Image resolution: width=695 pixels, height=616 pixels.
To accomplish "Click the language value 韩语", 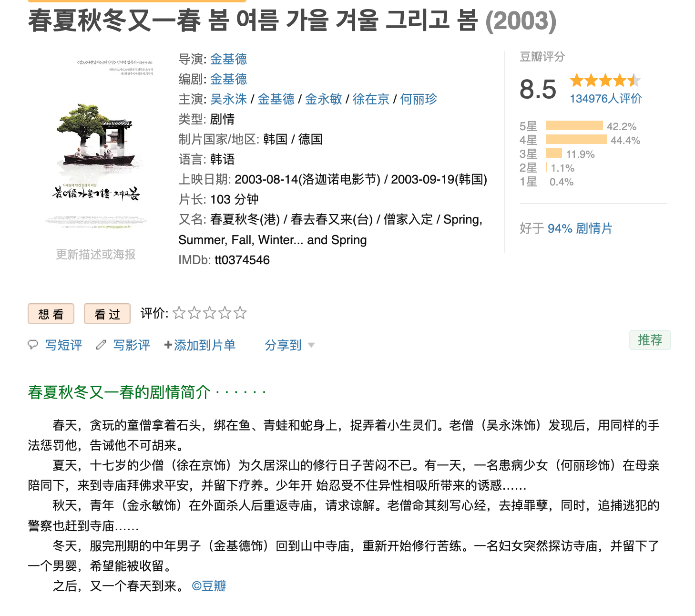I will [223, 159].
